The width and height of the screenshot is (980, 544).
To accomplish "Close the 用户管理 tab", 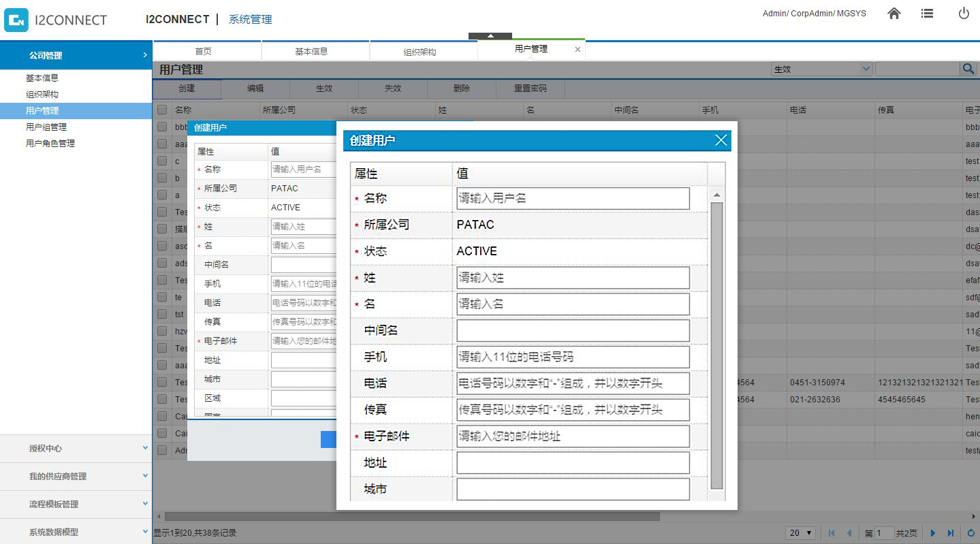I will [x=578, y=50].
